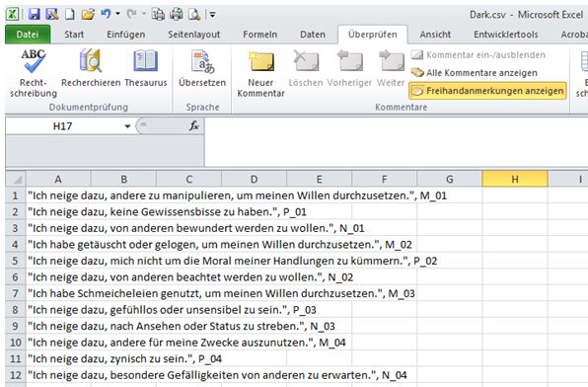
Task: Click the Löschen comment button
Action: pyautogui.click(x=306, y=68)
